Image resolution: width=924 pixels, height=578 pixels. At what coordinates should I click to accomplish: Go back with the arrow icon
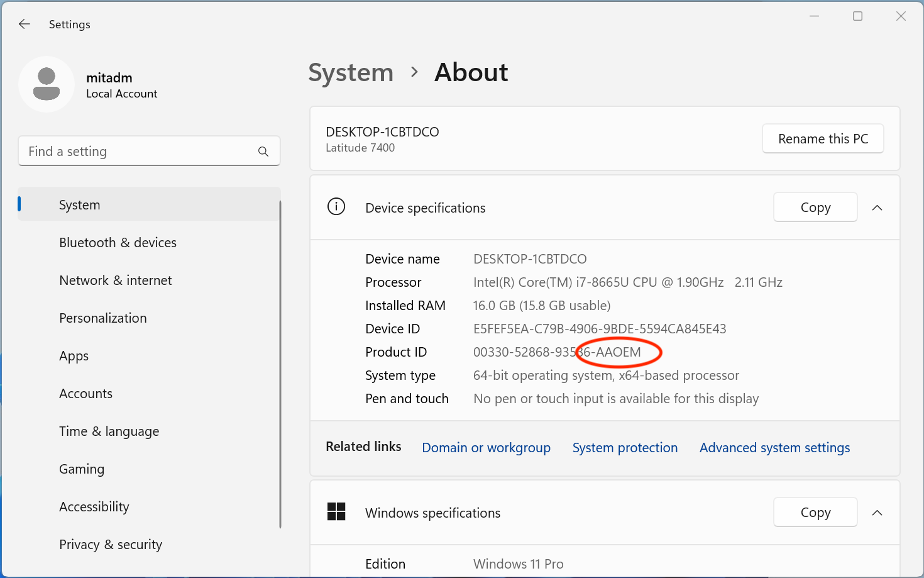pos(25,24)
